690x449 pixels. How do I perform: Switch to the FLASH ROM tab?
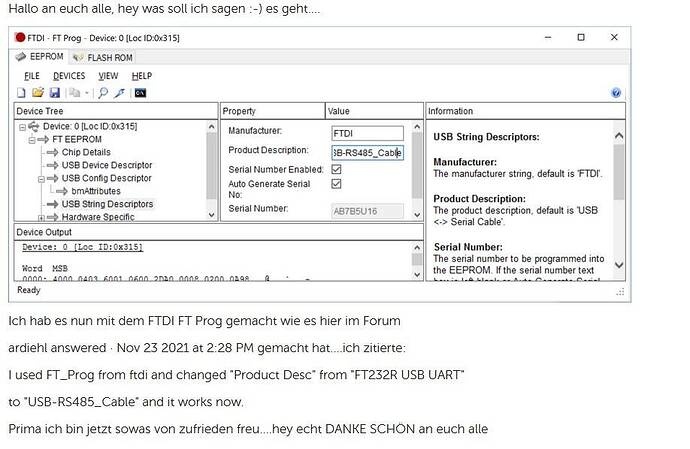click(x=103, y=58)
